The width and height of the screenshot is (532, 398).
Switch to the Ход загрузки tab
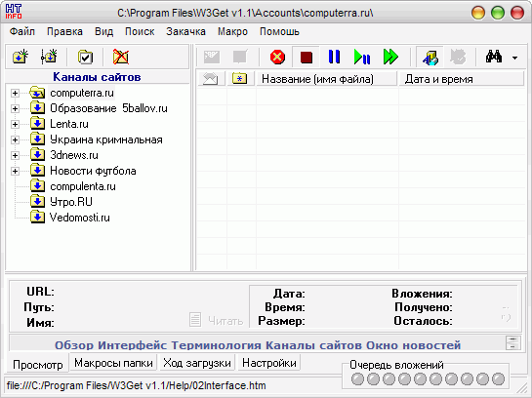(197, 363)
